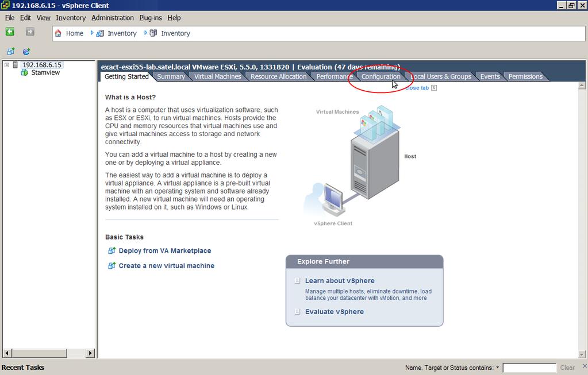The width and height of the screenshot is (588, 375).
Task: Click the refresh globe toolbar icon
Action: (26, 51)
